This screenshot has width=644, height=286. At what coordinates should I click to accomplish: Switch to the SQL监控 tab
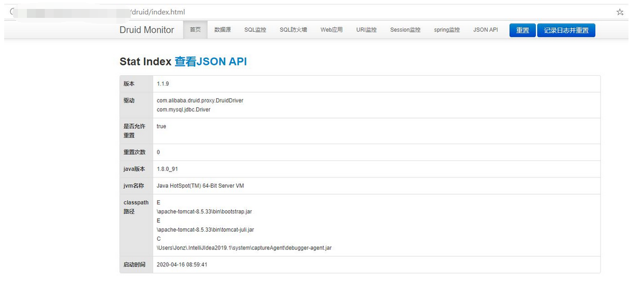tap(255, 30)
